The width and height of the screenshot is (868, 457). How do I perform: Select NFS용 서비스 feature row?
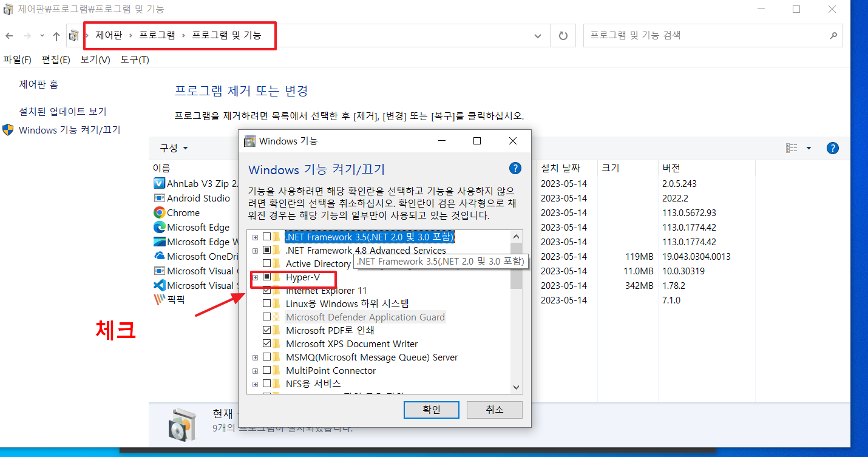point(313,384)
